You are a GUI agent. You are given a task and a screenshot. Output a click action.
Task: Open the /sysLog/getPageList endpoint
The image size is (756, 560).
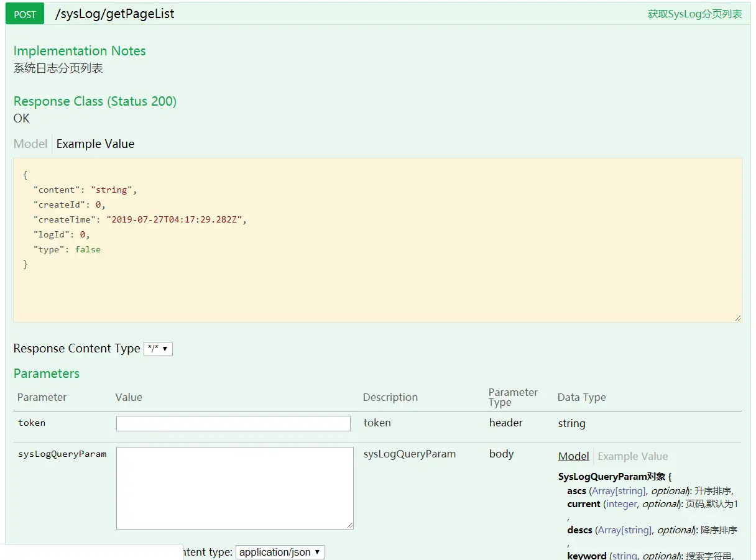[114, 13]
